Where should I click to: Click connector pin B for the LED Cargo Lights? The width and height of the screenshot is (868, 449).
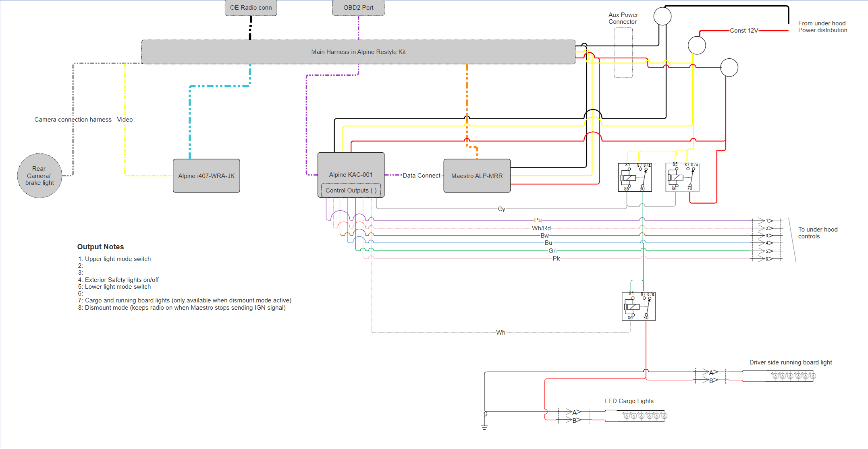(x=574, y=420)
